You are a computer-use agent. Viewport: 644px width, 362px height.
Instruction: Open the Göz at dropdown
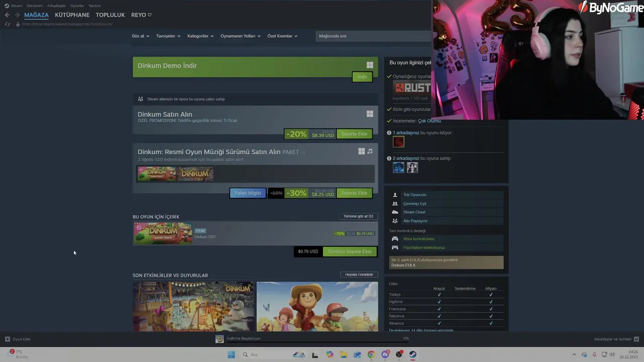(140, 36)
